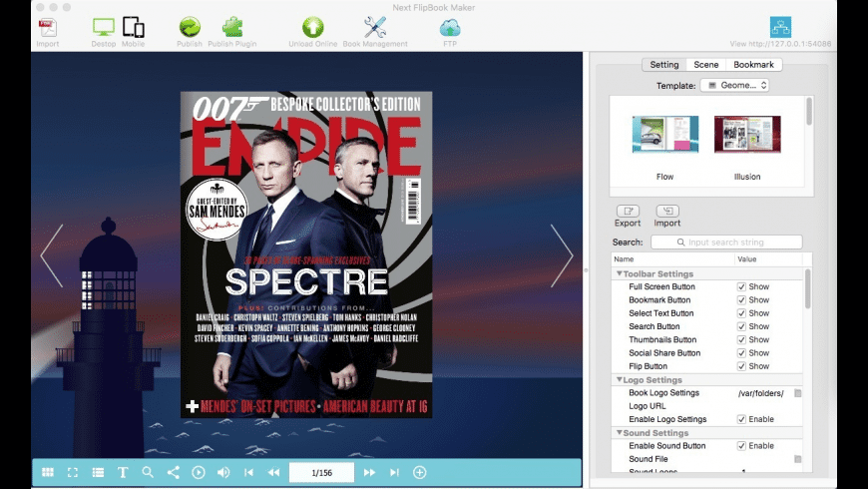The height and width of the screenshot is (489, 868).
Task: Open the social share icon
Action: 174,472
